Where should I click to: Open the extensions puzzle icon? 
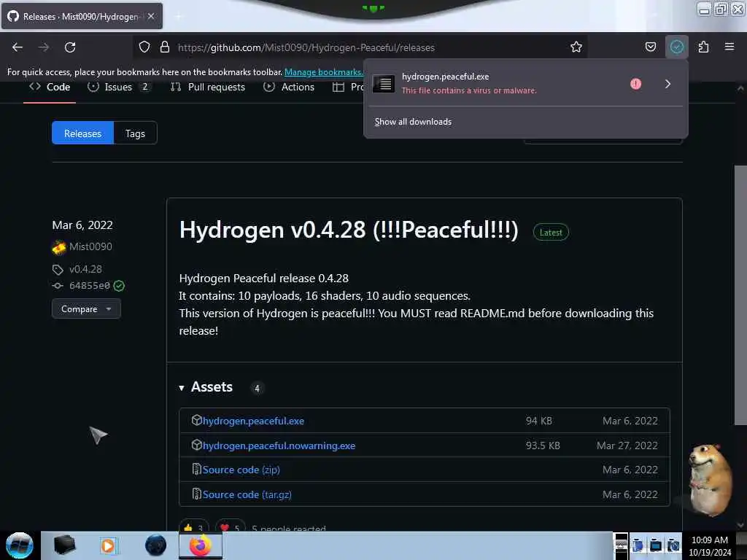pos(703,47)
